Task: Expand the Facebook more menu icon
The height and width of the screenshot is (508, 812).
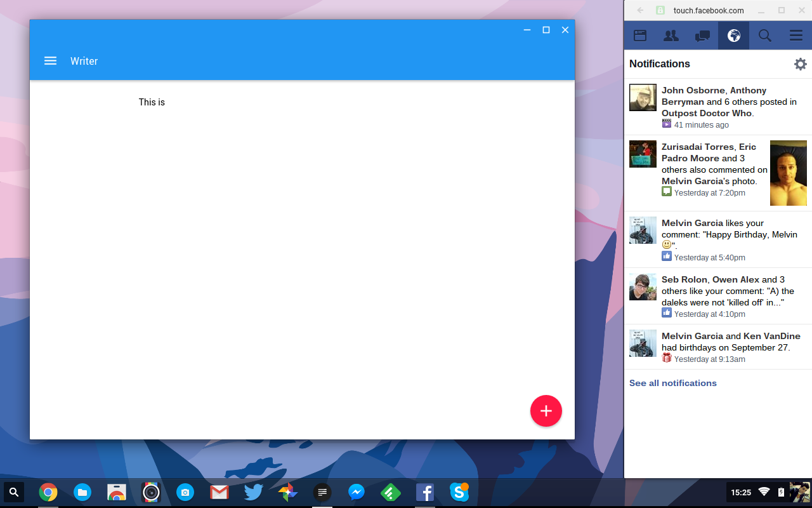Action: 796,36
